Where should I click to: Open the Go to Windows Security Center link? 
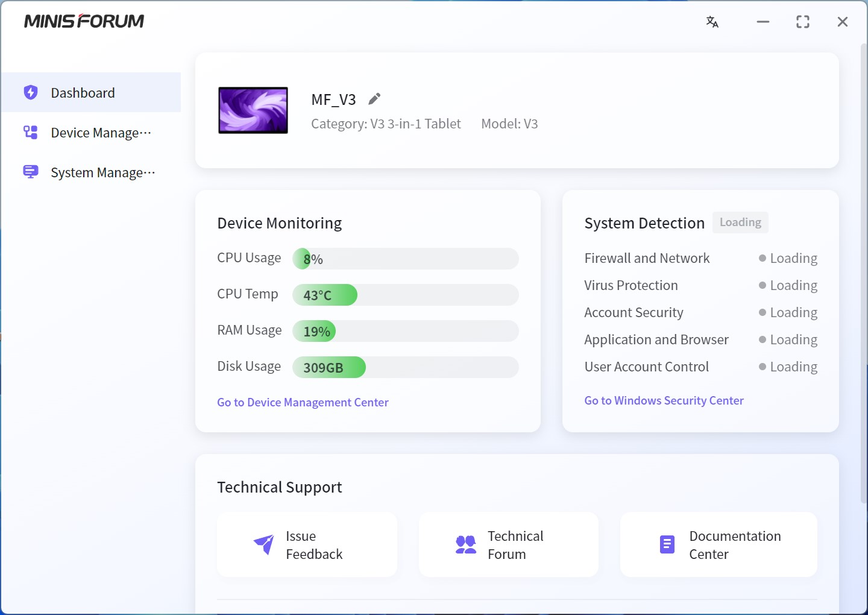click(x=664, y=400)
